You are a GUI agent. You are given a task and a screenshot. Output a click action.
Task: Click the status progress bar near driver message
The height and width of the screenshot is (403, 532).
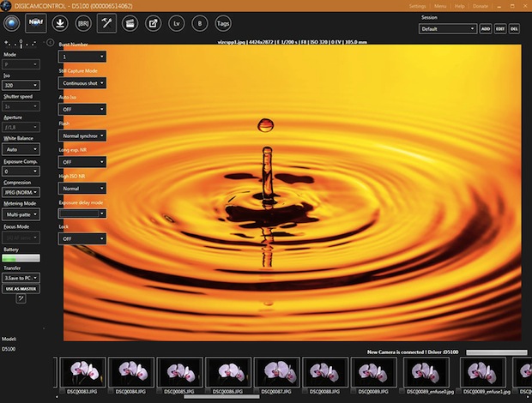click(497, 352)
